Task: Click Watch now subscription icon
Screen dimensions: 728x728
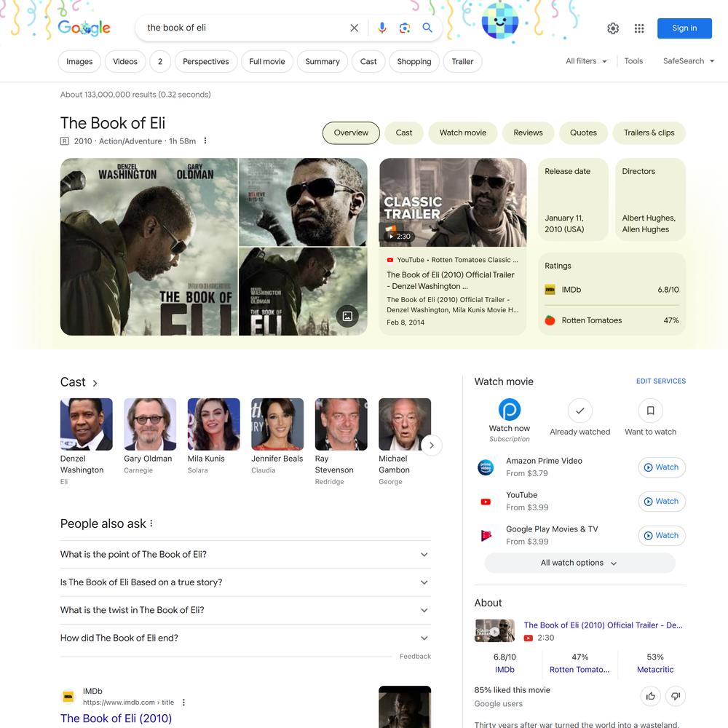Action: [x=510, y=409]
